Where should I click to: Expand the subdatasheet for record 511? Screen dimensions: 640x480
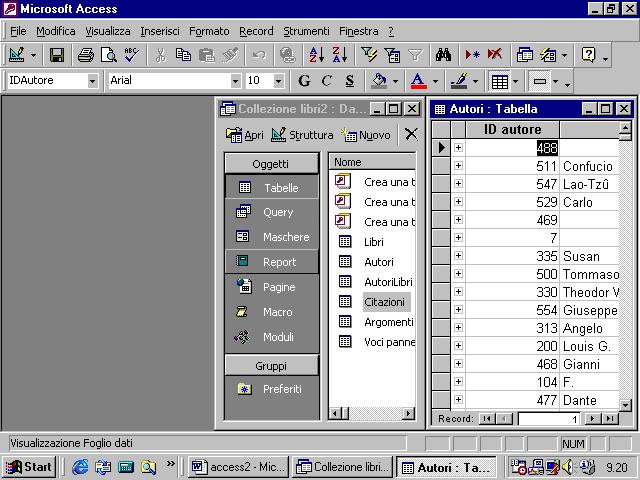[459, 166]
